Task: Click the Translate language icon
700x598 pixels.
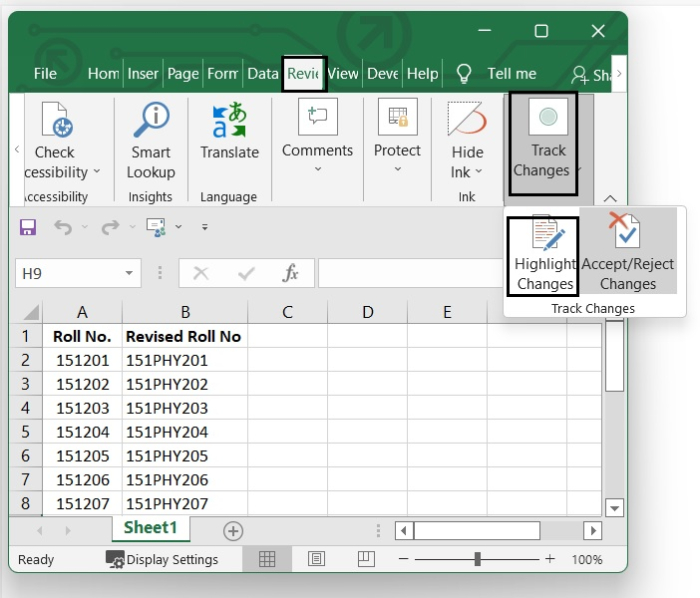Action: point(229,122)
